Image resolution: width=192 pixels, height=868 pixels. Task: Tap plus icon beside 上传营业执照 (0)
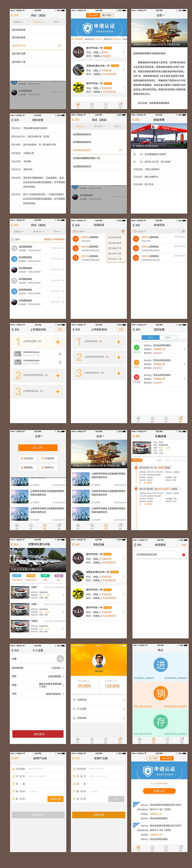click(x=119, y=342)
